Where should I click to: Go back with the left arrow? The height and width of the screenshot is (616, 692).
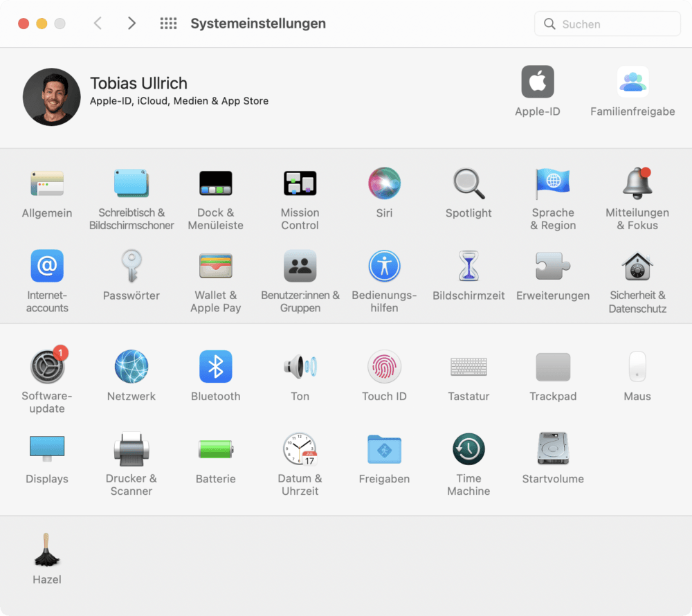[x=98, y=24]
